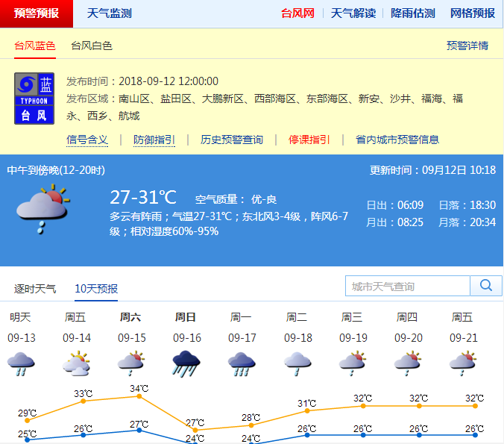Open 预警详情 warning details link
This screenshot has height=444, width=504.
467,46
